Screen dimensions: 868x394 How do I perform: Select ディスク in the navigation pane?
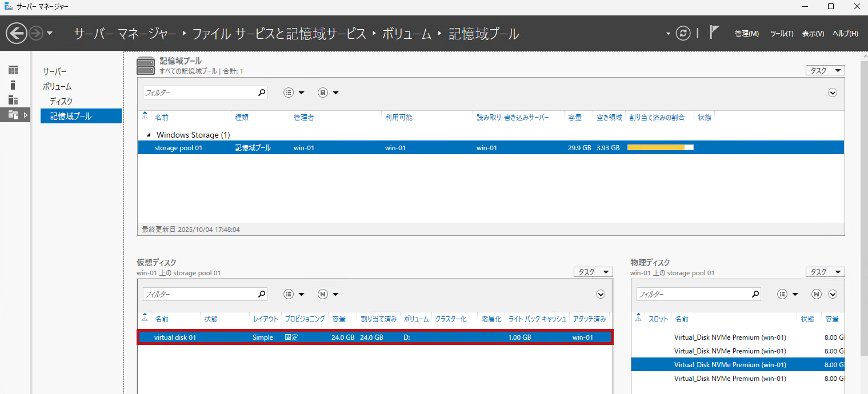coord(61,101)
